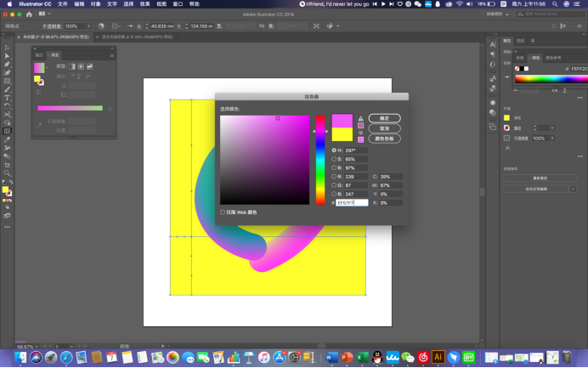Choose radial gradient type
Image resolution: width=588 pixels, height=368 pixels.
(81, 66)
